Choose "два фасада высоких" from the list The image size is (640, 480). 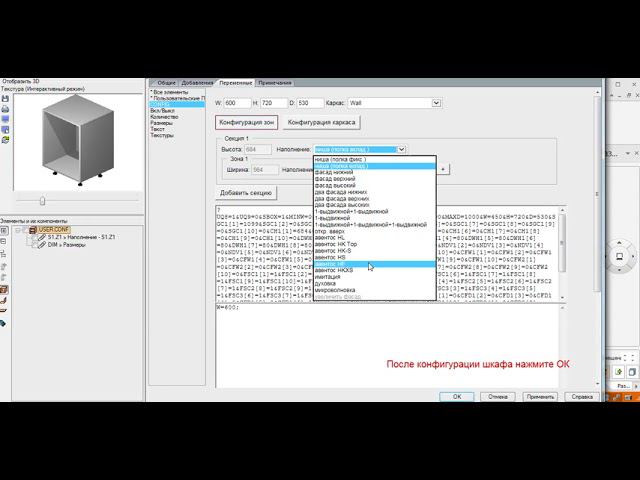374,205
